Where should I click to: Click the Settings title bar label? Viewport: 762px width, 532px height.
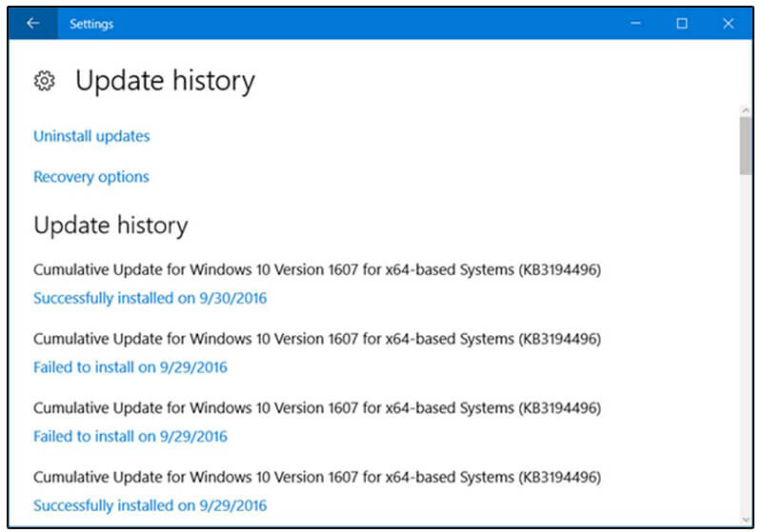tap(91, 24)
